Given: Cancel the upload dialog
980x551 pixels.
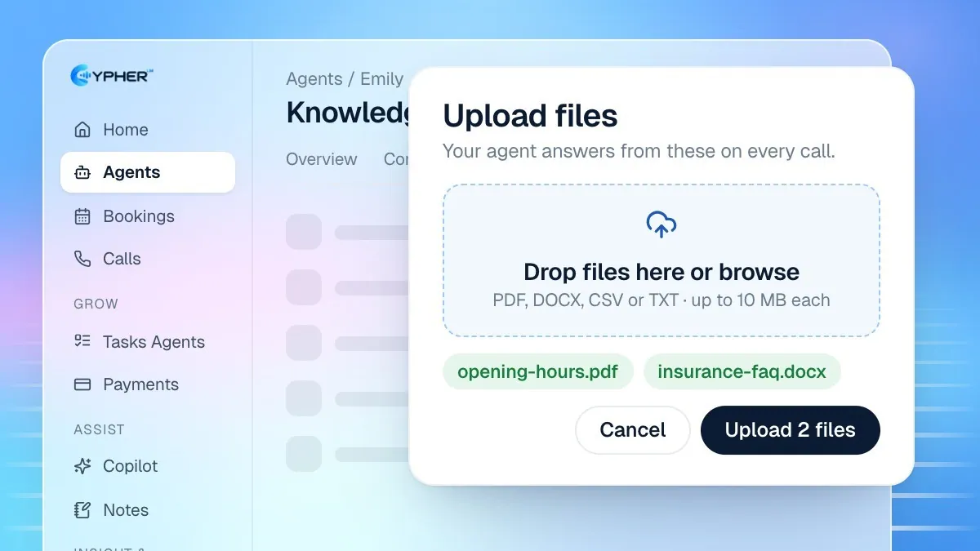Looking at the screenshot, I should [633, 430].
